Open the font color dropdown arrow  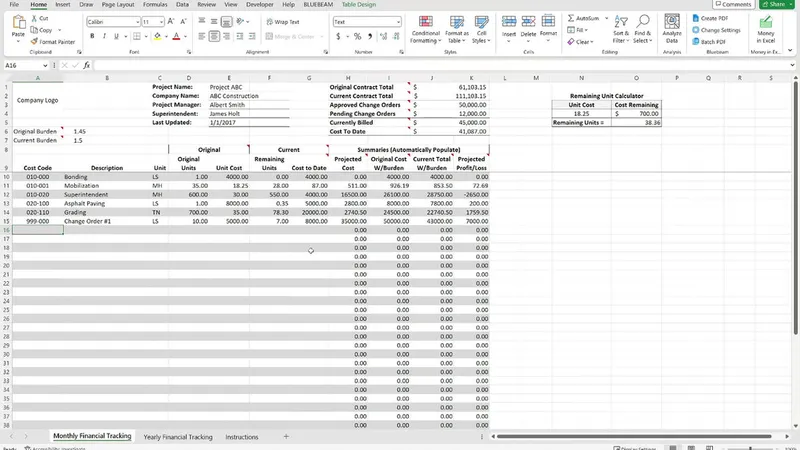[185, 37]
